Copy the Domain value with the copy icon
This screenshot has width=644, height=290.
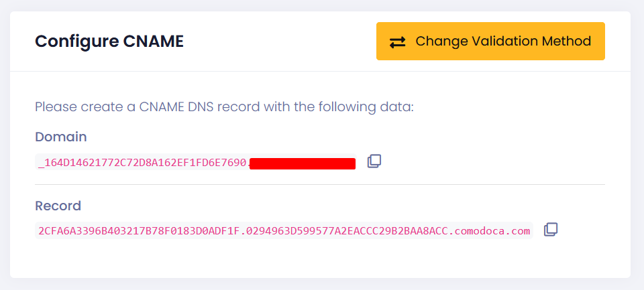(x=374, y=161)
